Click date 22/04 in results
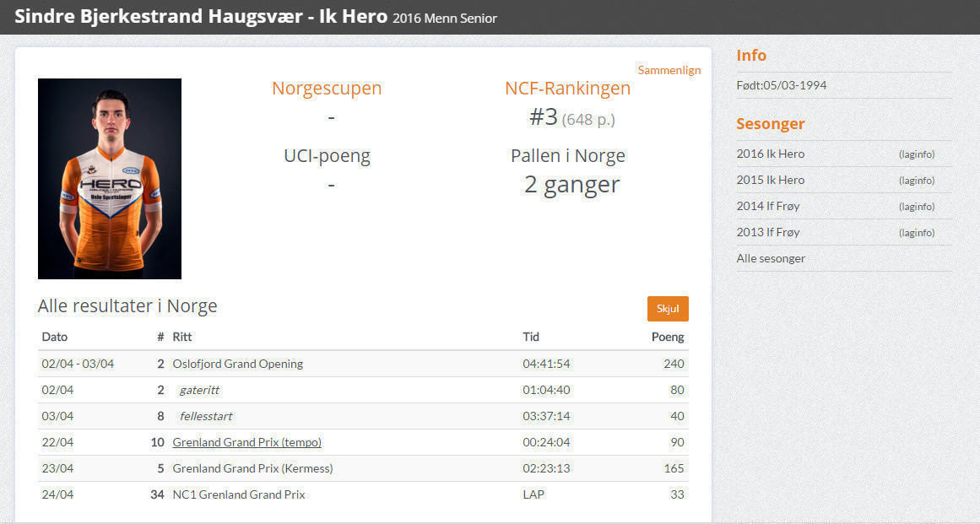This screenshot has width=980, height=524. click(x=57, y=442)
